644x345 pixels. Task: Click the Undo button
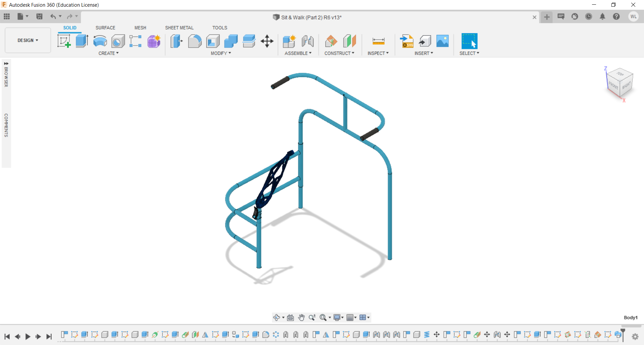[54, 16]
